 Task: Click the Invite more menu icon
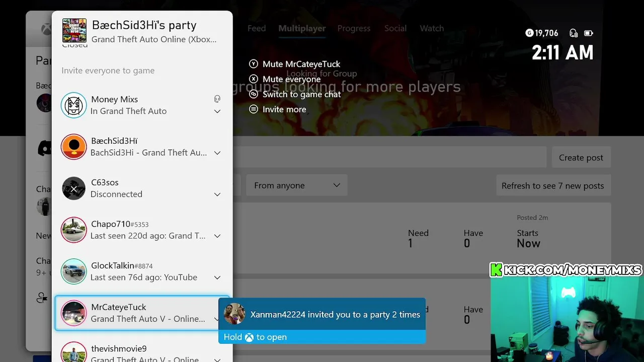tap(253, 109)
